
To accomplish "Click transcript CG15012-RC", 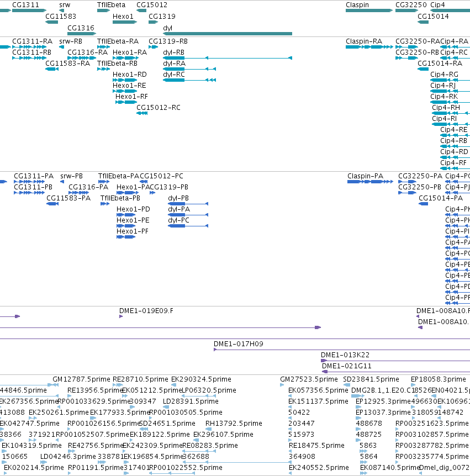I will coord(142,113).
